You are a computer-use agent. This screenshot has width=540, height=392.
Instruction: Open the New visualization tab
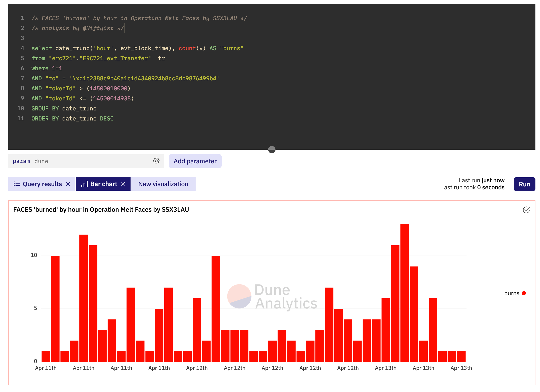click(x=163, y=184)
